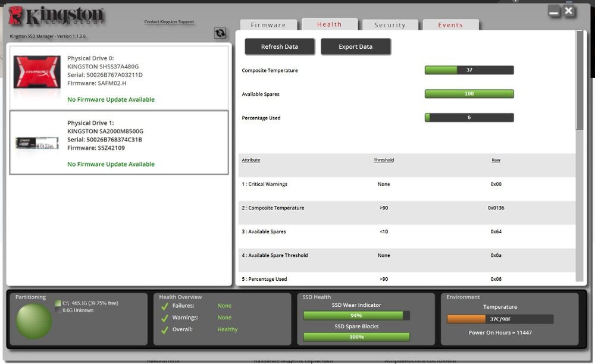
Task: Click the Percentage Used bar
Action: tap(469, 118)
